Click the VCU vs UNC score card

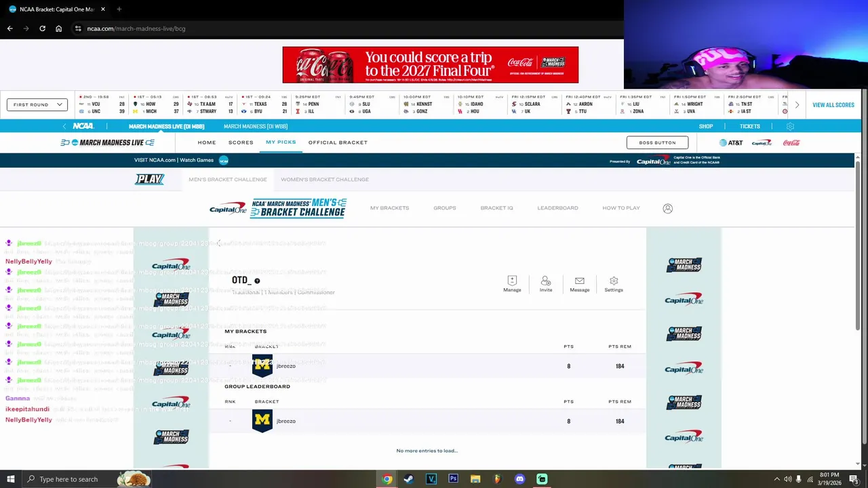pyautogui.click(x=102, y=104)
